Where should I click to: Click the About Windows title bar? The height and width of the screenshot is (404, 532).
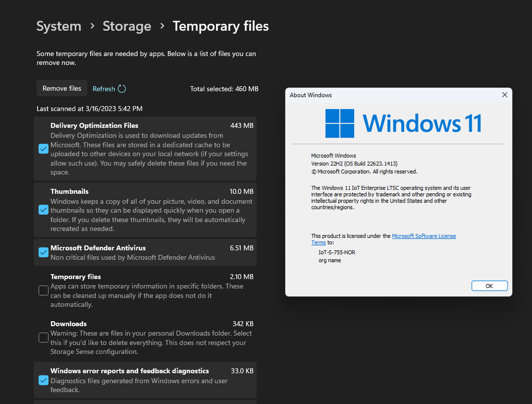tap(394, 95)
